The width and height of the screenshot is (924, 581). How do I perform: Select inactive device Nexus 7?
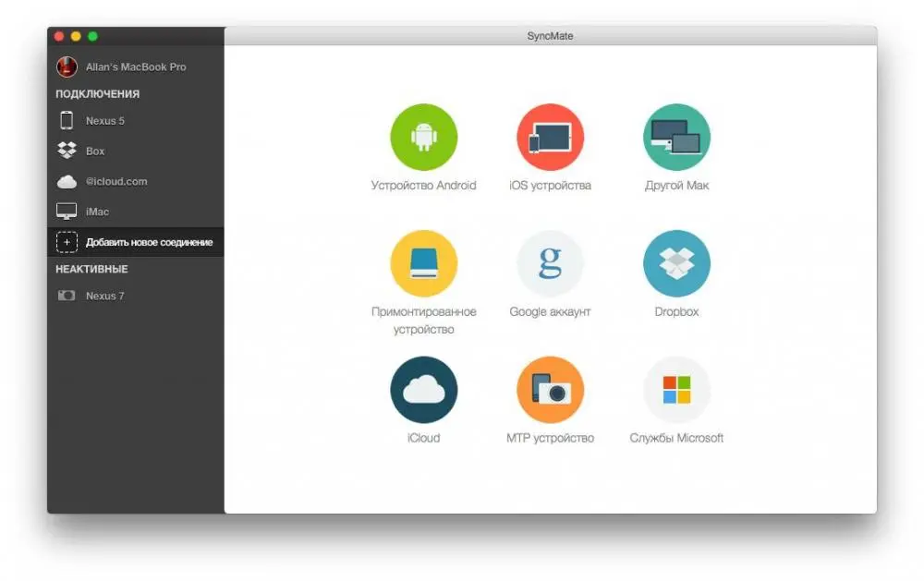click(x=136, y=296)
